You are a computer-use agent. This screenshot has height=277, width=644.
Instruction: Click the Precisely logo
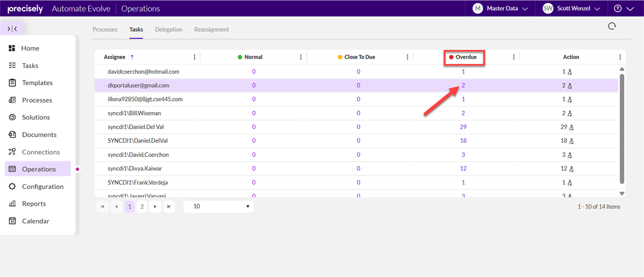[25, 9]
